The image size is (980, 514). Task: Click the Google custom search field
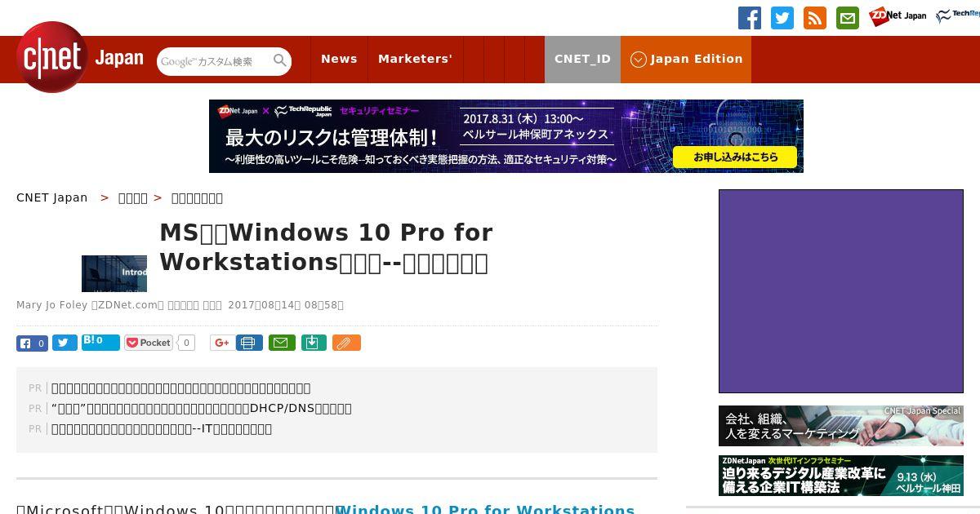click(x=214, y=61)
